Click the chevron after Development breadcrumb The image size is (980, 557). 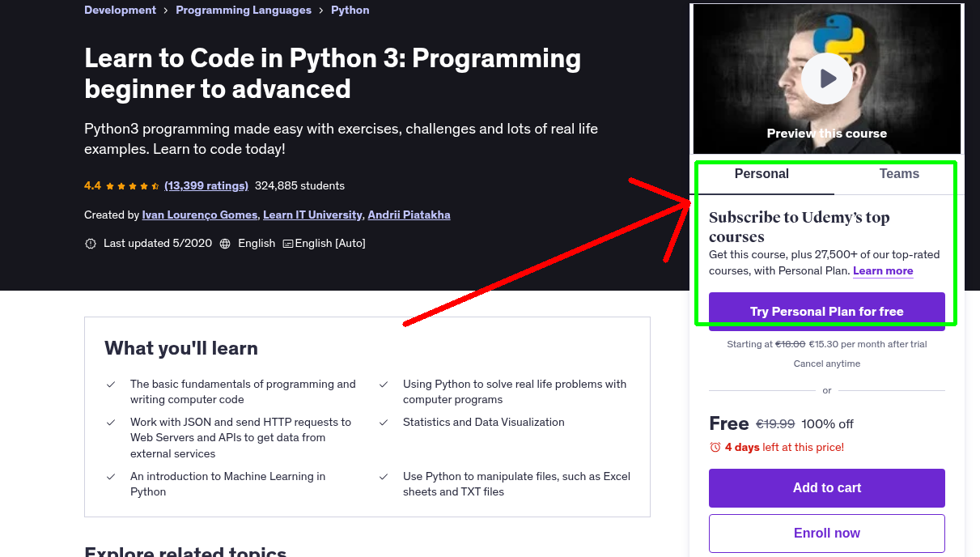pyautogui.click(x=166, y=11)
